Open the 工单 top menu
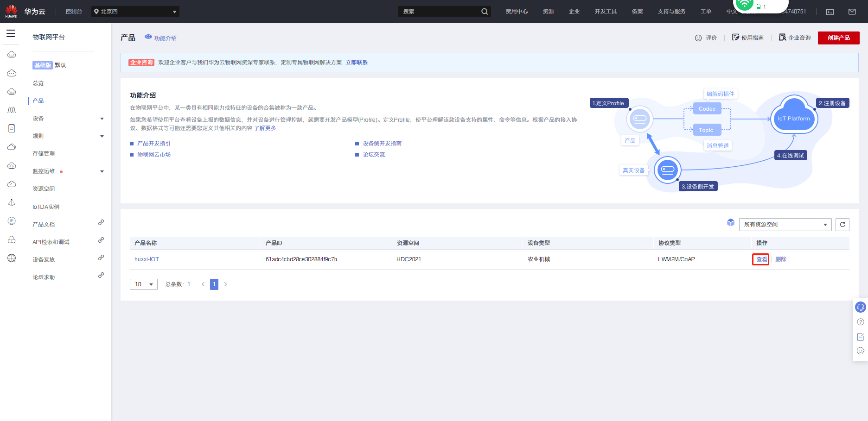Viewport: 868px width, 421px height. [x=706, y=12]
